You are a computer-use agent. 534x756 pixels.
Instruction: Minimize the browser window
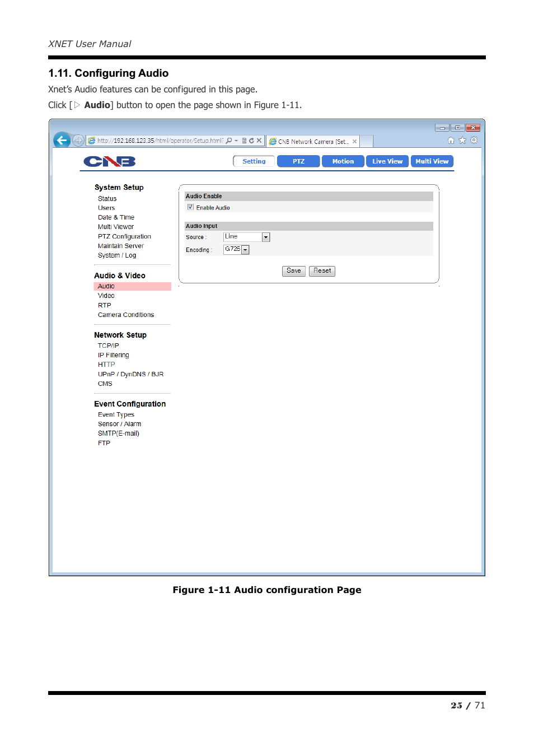pyautogui.click(x=442, y=128)
